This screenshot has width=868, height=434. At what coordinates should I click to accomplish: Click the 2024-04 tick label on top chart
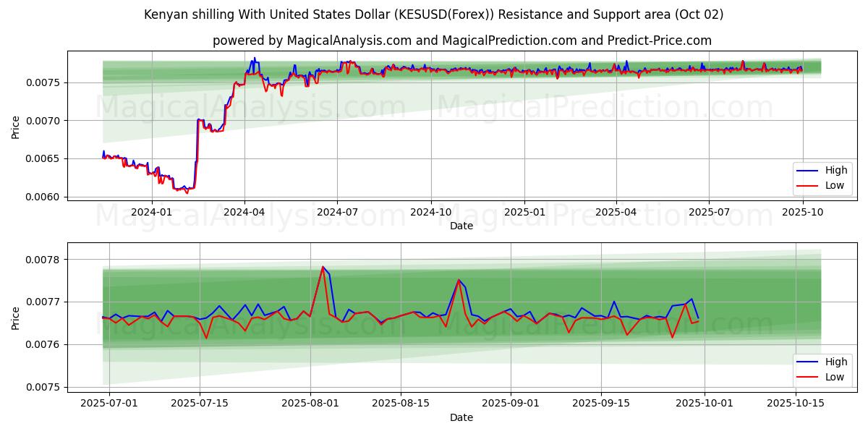point(244,212)
